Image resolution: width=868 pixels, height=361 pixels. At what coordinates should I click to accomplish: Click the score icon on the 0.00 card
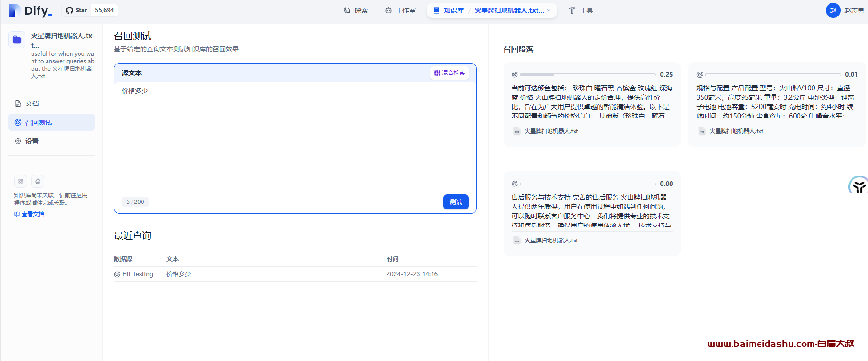point(515,184)
